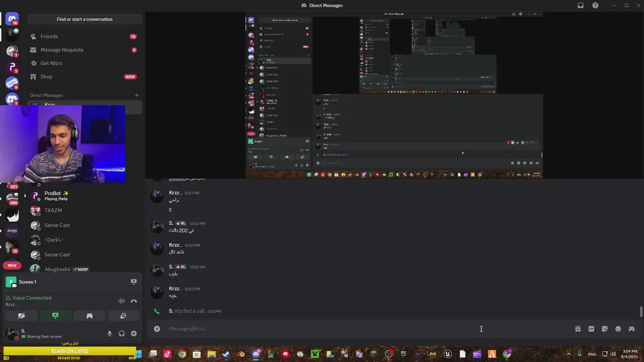Stop streaming via Screen 1 stop icon
The width and height of the screenshot is (644, 362).
tap(133, 282)
